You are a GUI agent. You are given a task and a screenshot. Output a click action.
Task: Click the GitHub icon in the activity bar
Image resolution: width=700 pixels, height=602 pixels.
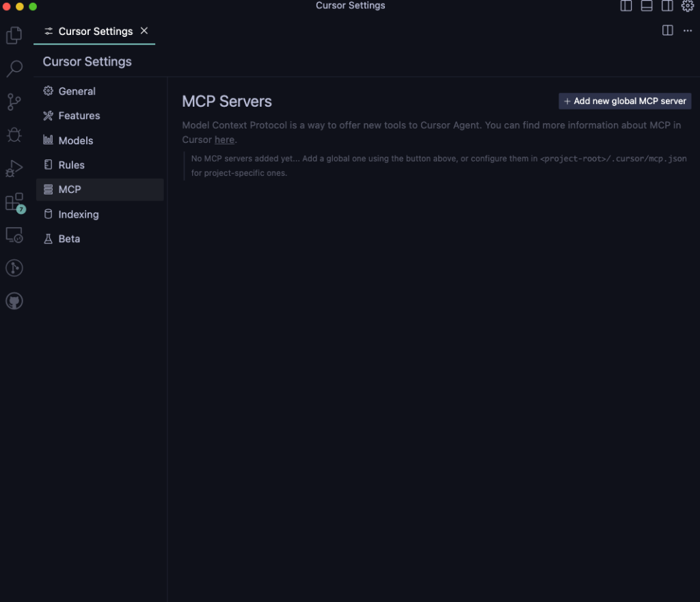(14, 300)
